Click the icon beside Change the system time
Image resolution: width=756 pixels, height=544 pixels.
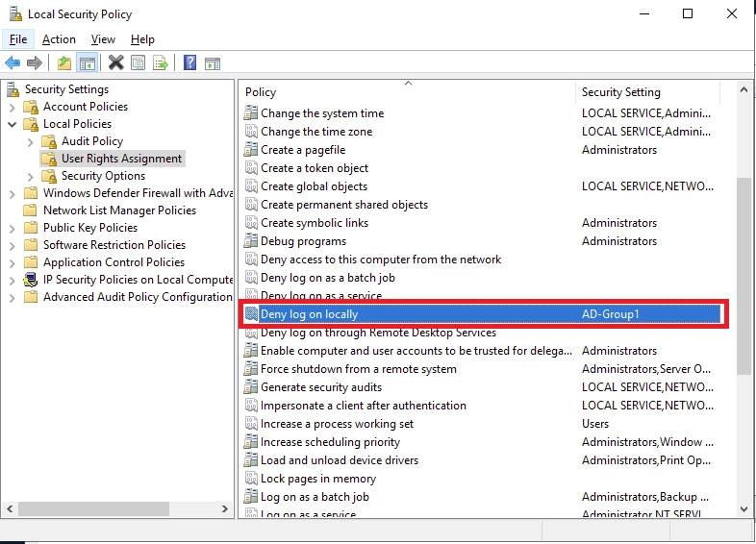(x=251, y=113)
